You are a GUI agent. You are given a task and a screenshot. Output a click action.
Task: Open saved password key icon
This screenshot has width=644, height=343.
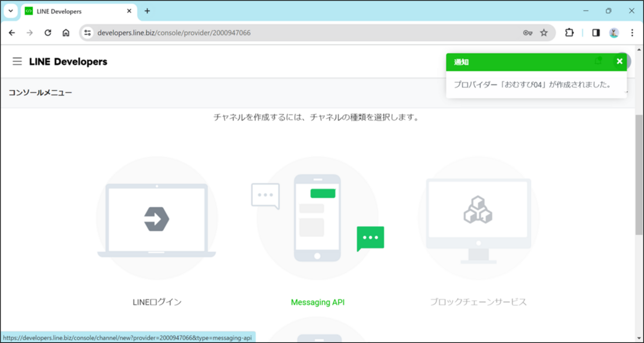pos(528,33)
